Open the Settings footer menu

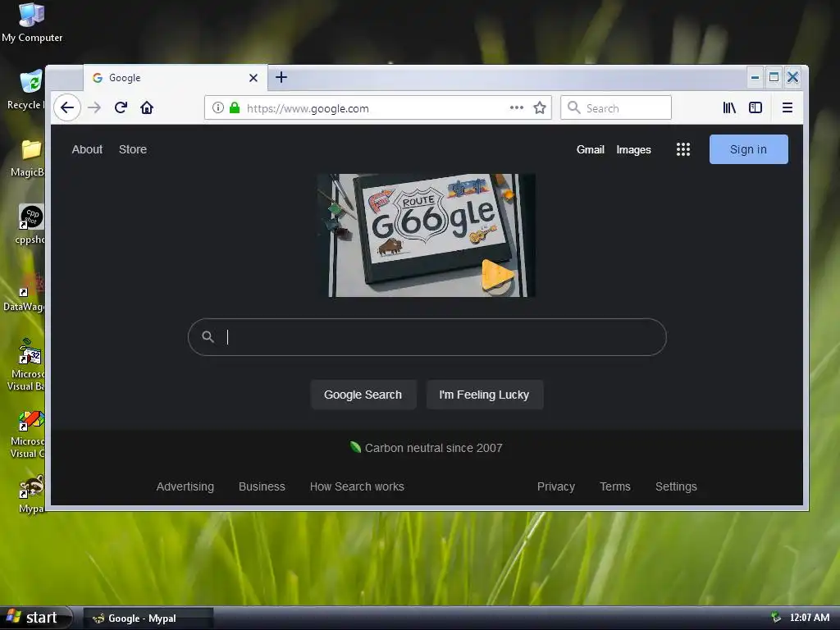[676, 486]
